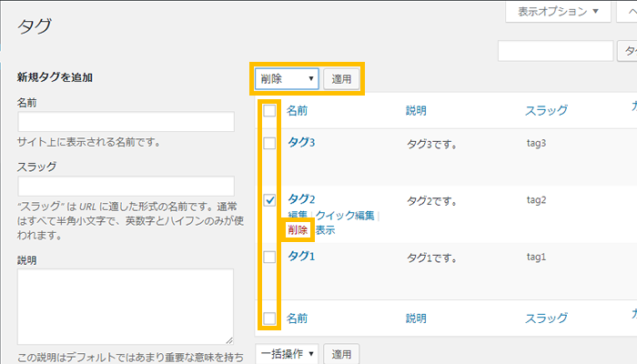Viewport: 637px width, 364px height.
Task: Open the 表示オプション screen options panel
Action: coord(559,12)
